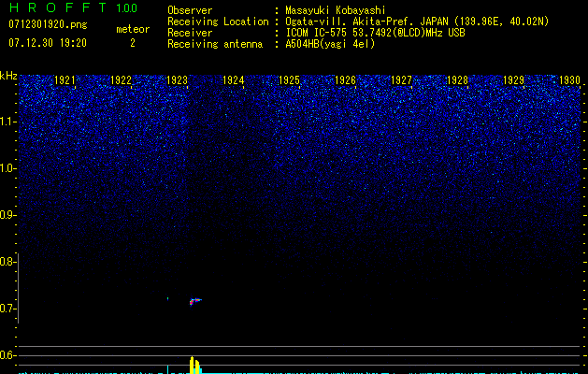Click the meteor count value 2
The width and height of the screenshot is (588, 374).
(133, 43)
